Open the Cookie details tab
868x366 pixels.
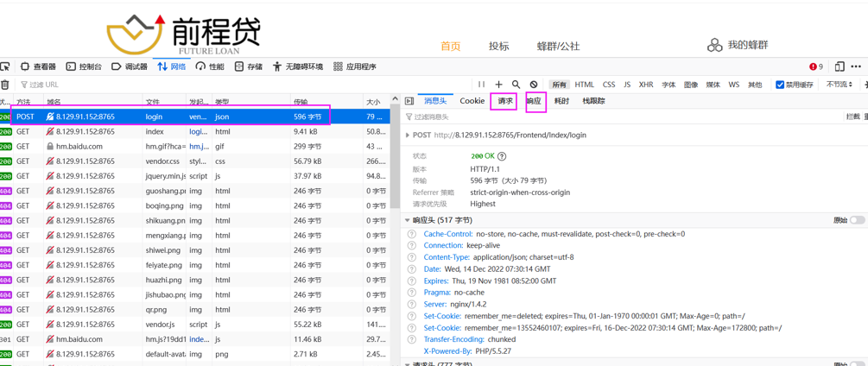click(472, 101)
